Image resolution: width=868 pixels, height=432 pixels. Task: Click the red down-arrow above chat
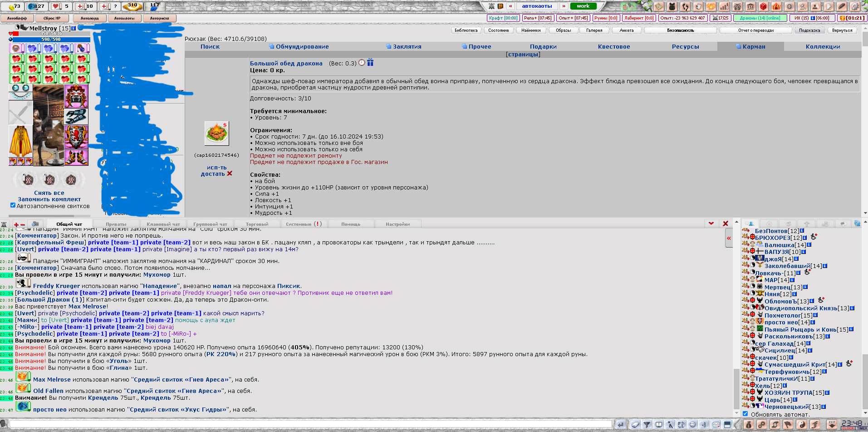[x=711, y=223]
